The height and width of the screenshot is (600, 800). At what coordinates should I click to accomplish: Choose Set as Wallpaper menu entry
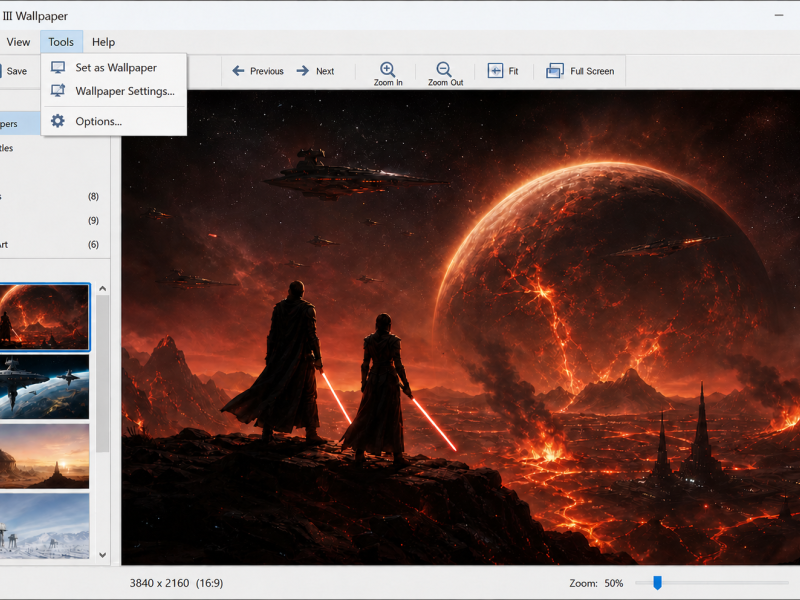coord(114,67)
